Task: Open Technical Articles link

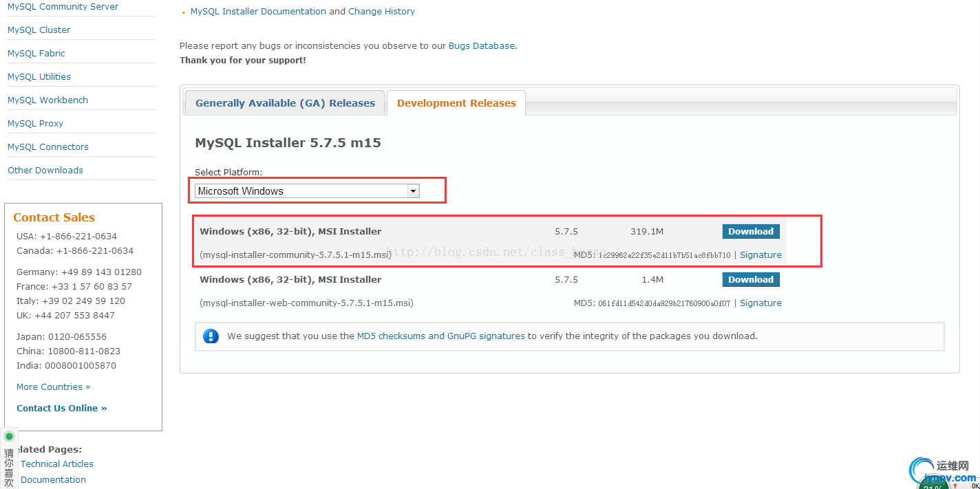Action: pyautogui.click(x=57, y=464)
